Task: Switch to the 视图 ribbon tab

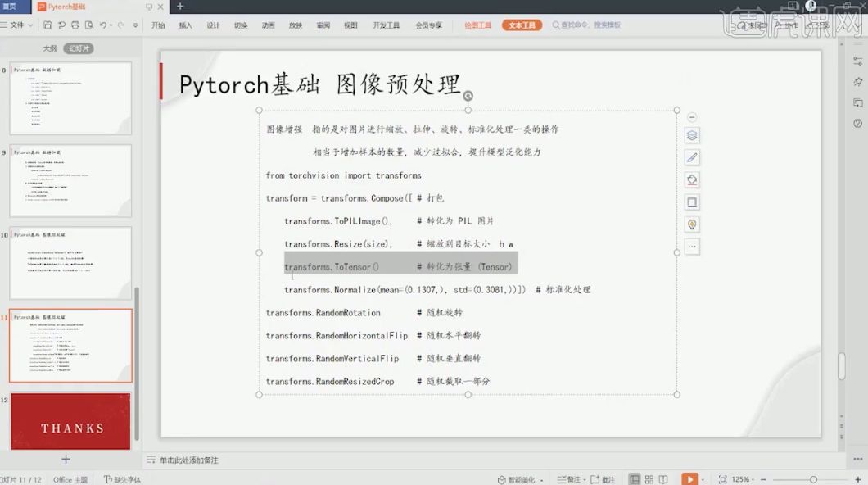Action: tap(350, 25)
